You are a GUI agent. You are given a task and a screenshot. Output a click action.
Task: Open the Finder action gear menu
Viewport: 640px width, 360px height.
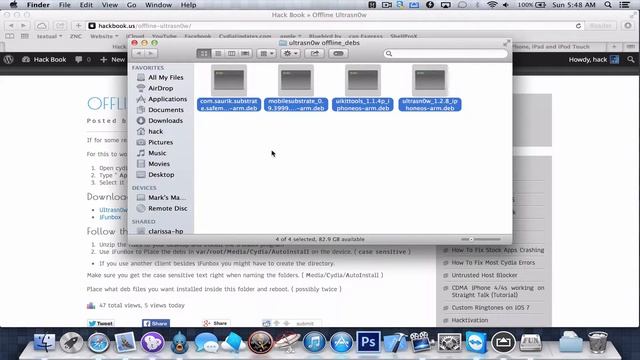tap(291, 53)
